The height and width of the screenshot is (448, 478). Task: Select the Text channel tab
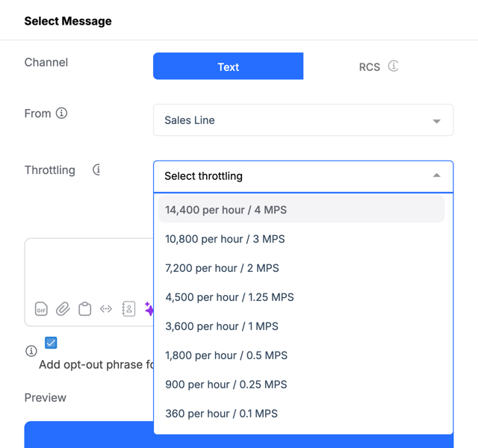pyautogui.click(x=228, y=66)
